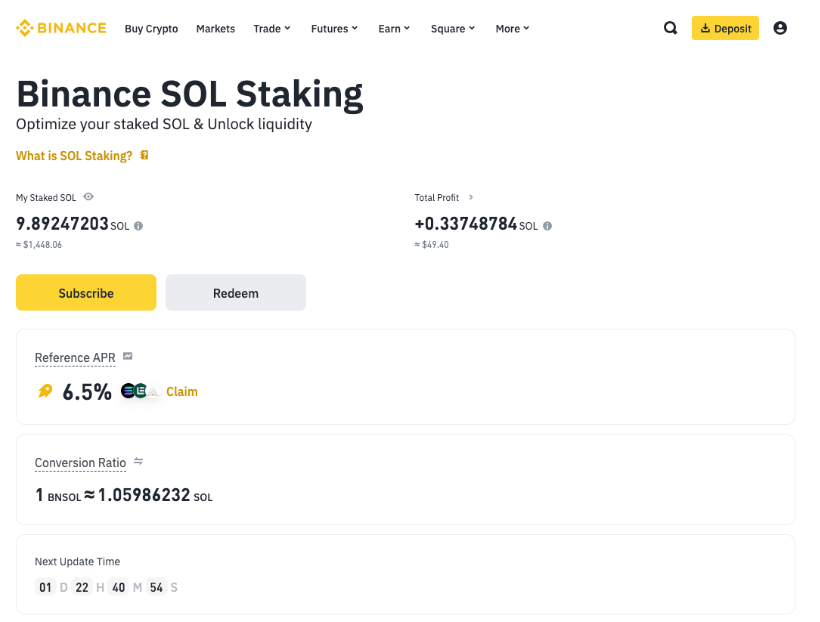This screenshot has width=820, height=622.
Task: Open the search magnifier in the header
Action: tap(671, 28)
